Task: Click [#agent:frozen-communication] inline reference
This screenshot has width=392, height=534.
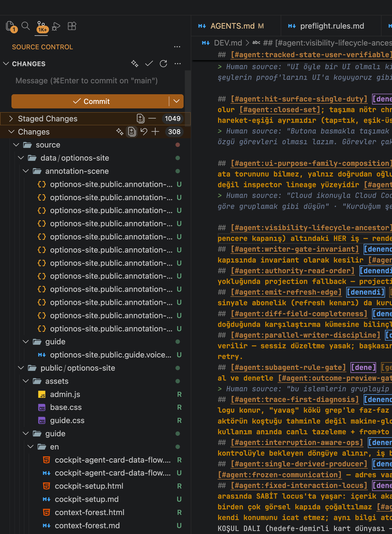Action: pos(280,475)
